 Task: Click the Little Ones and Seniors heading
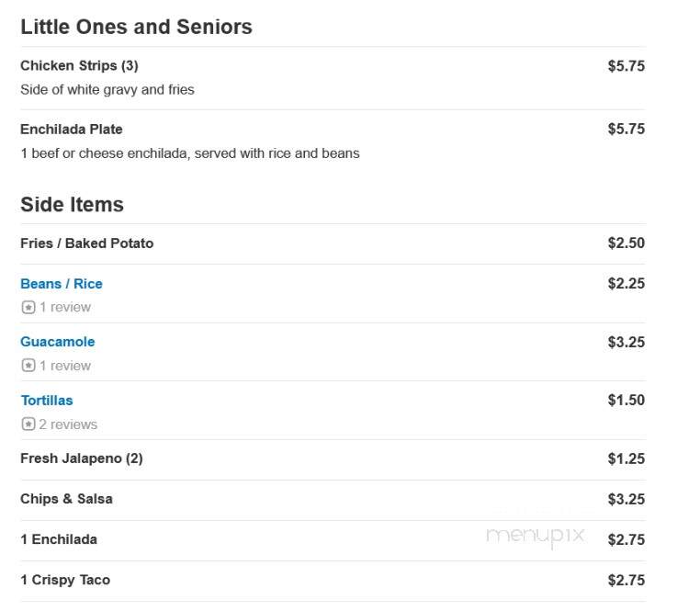pos(136,27)
